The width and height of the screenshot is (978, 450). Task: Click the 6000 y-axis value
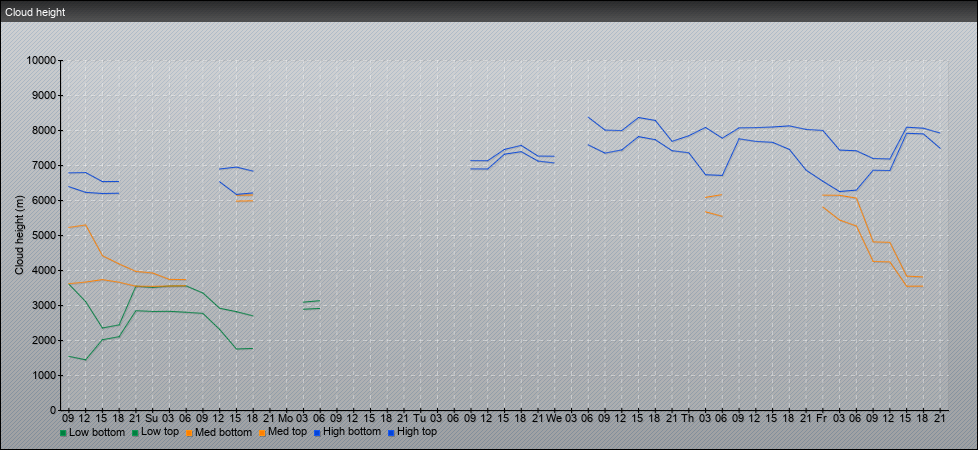pos(44,200)
